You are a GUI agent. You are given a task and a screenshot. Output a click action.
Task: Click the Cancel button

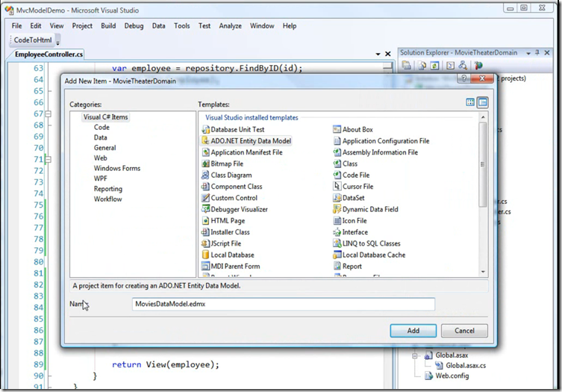pos(464,331)
